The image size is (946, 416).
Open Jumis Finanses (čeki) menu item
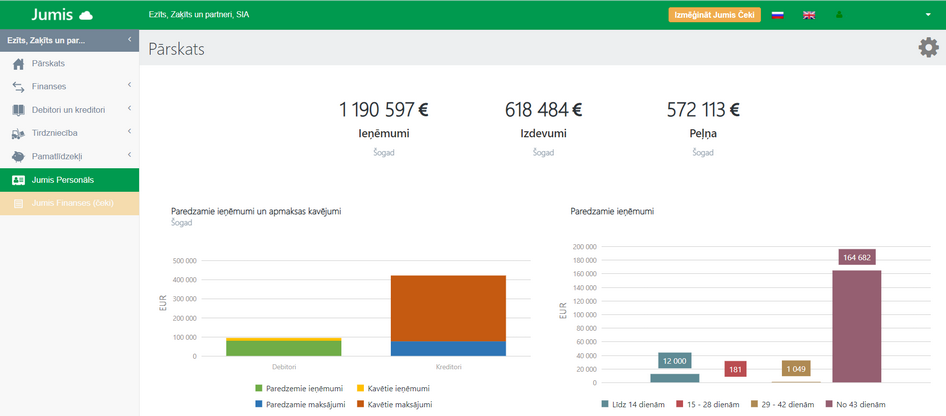pyautogui.click(x=69, y=204)
